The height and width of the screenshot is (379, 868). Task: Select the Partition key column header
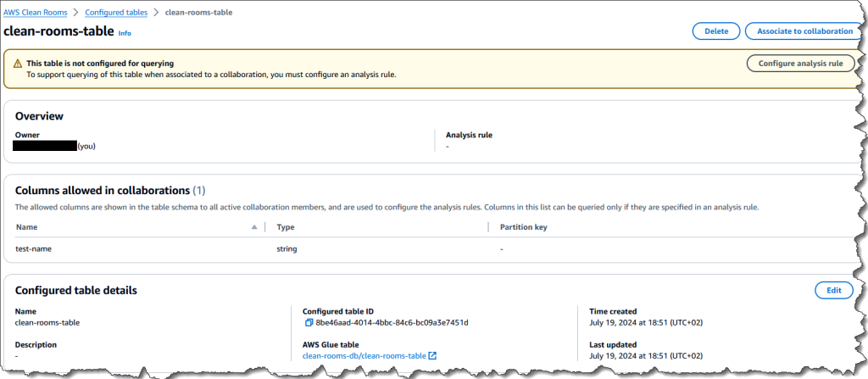(x=524, y=227)
